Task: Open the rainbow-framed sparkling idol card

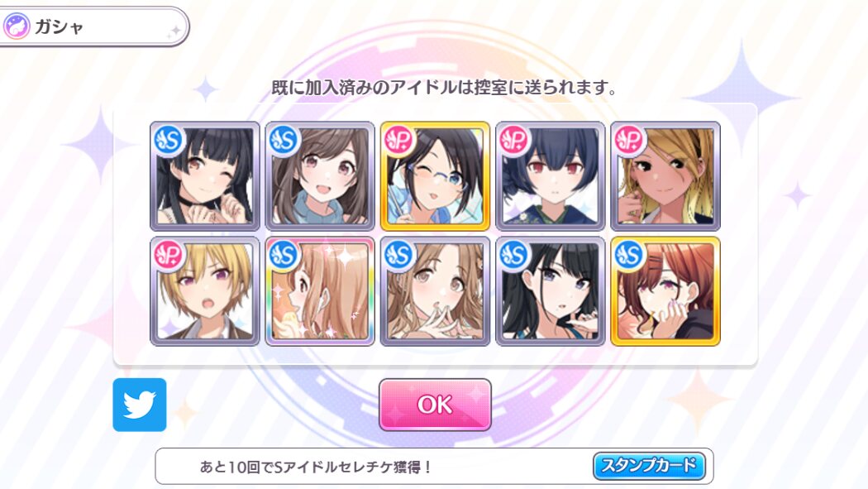Action: point(320,291)
